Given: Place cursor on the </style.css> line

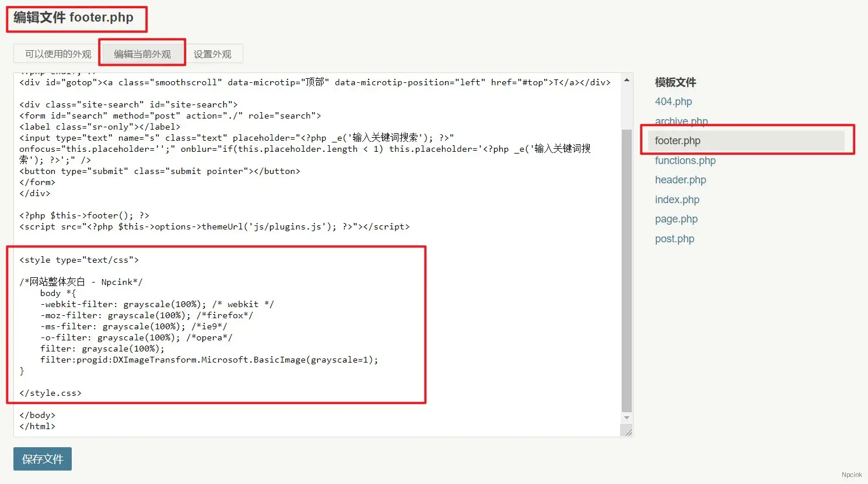Looking at the screenshot, I should coord(50,393).
